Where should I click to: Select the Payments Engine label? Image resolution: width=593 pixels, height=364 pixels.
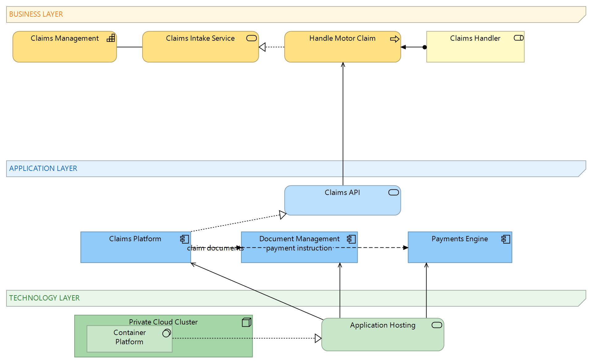click(460, 239)
